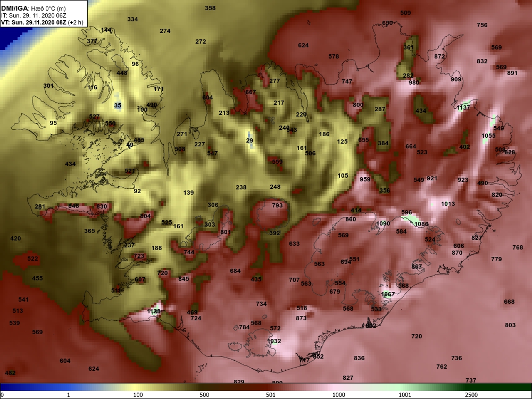The image size is (532, 399).
Task: Click the map value 171
Action: (x=159, y=89)
